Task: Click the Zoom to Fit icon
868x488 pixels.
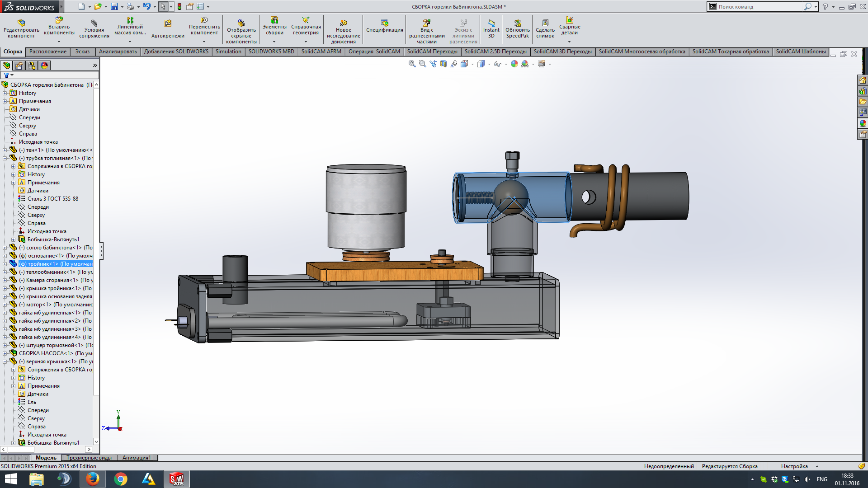Action: click(412, 64)
